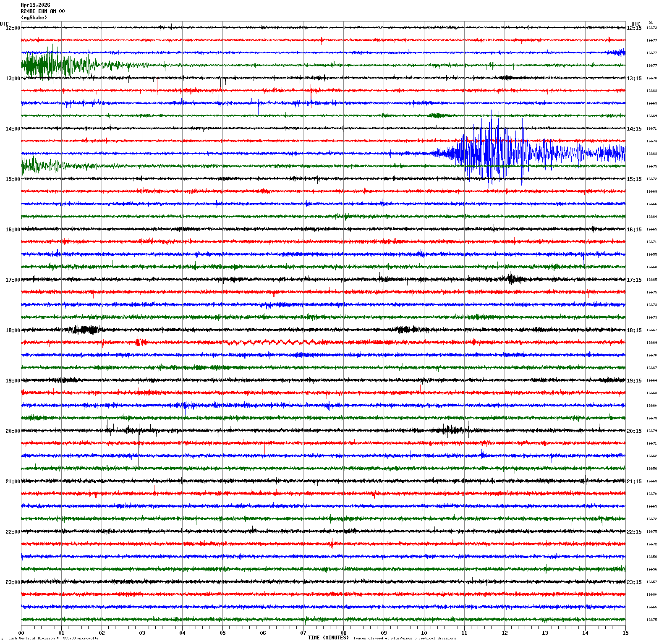Click the DC value 16662
Viewport: 659px width, 644px height.
(651, 456)
